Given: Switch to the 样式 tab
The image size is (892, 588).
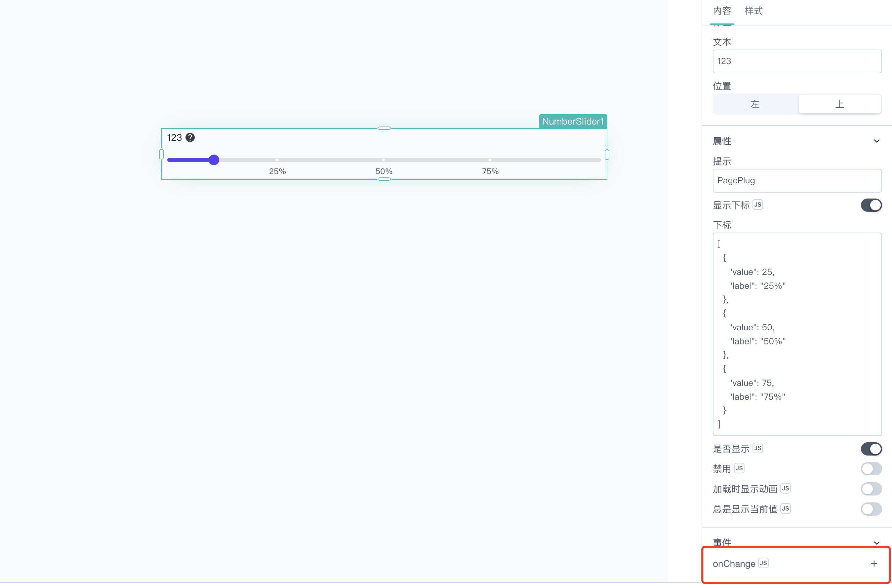Looking at the screenshot, I should 753,11.
